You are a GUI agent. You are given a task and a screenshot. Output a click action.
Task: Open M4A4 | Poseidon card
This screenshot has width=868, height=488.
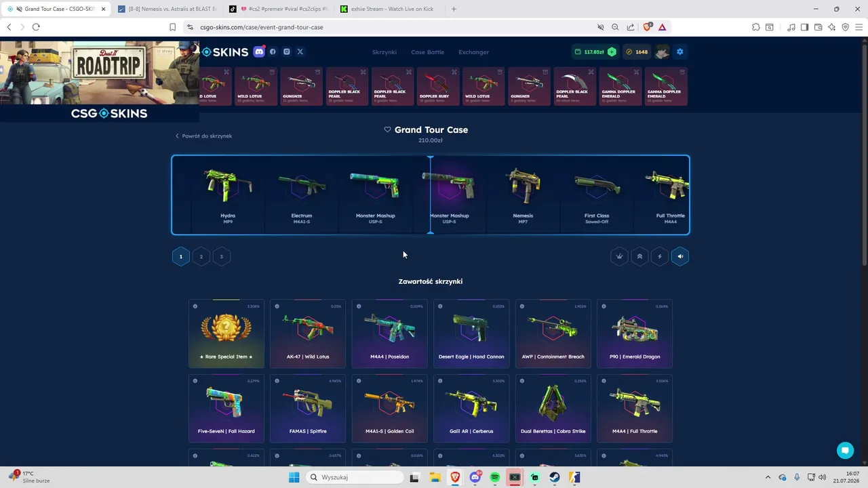[389, 333]
